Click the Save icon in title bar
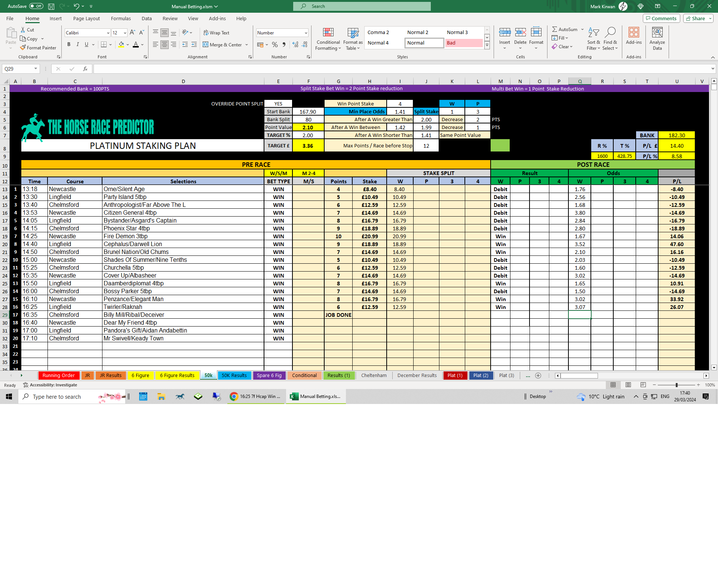The height and width of the screenshot is (588, 718). click(x=51, y=6)
